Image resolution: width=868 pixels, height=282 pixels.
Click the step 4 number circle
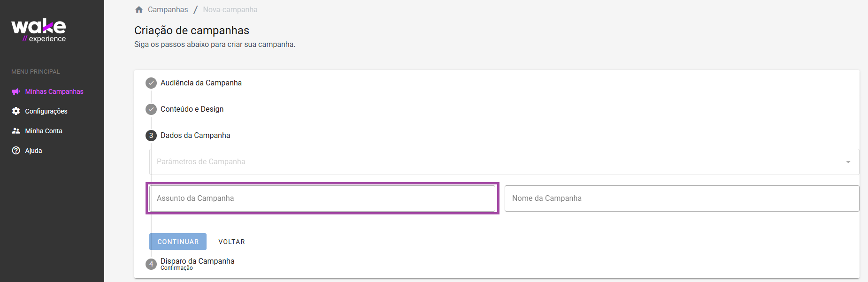coord(151,264)
